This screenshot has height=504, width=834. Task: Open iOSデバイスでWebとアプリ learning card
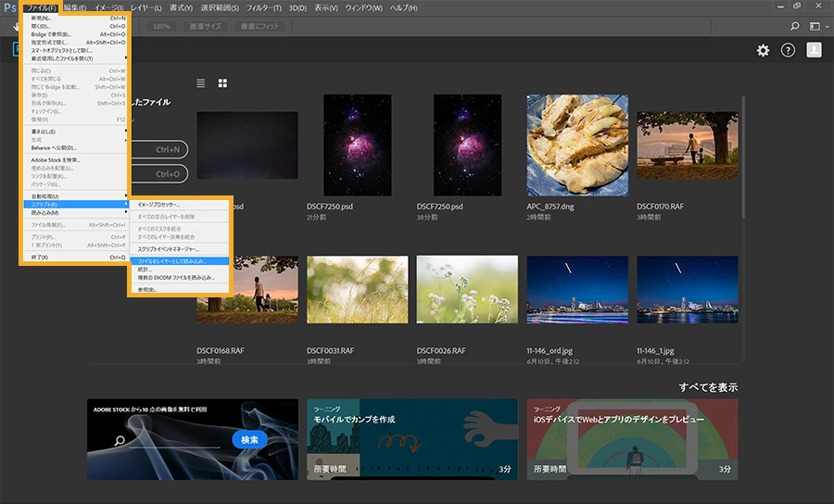click(632, 440)
